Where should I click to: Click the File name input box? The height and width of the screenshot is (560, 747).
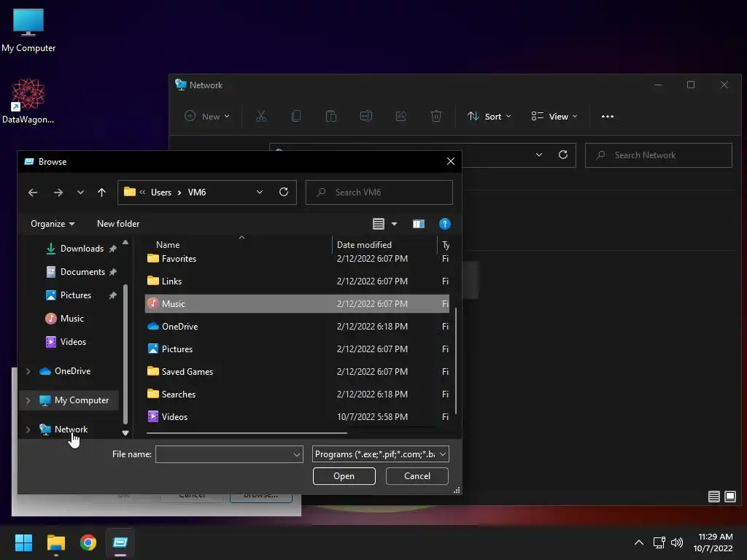point(223,454)
